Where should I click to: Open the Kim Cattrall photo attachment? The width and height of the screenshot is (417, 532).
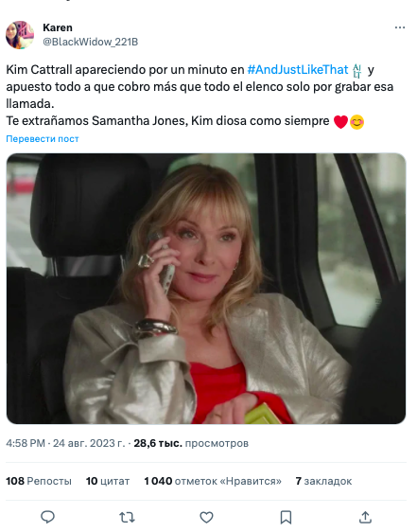point(206,289)
